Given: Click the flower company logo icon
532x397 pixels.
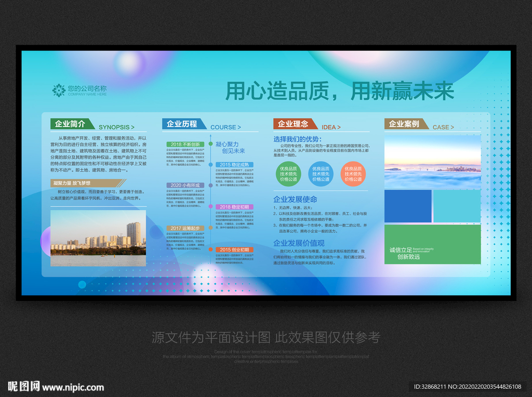Looking at the screenshot, I should point(59,90).
